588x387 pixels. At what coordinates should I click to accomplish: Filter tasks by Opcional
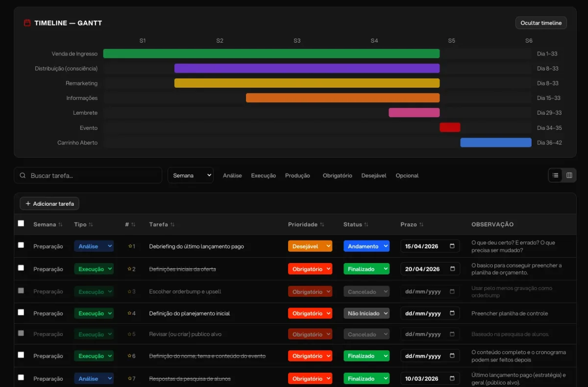pos(407,175)
